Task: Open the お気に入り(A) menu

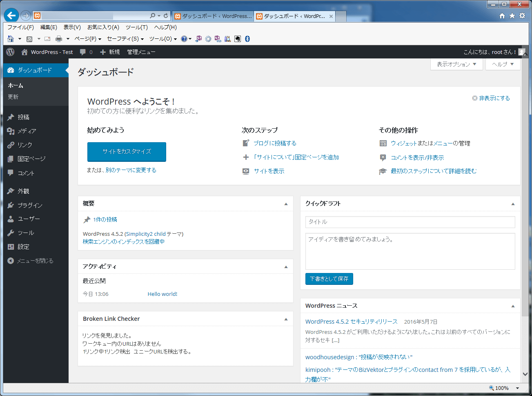Action: 103,27
